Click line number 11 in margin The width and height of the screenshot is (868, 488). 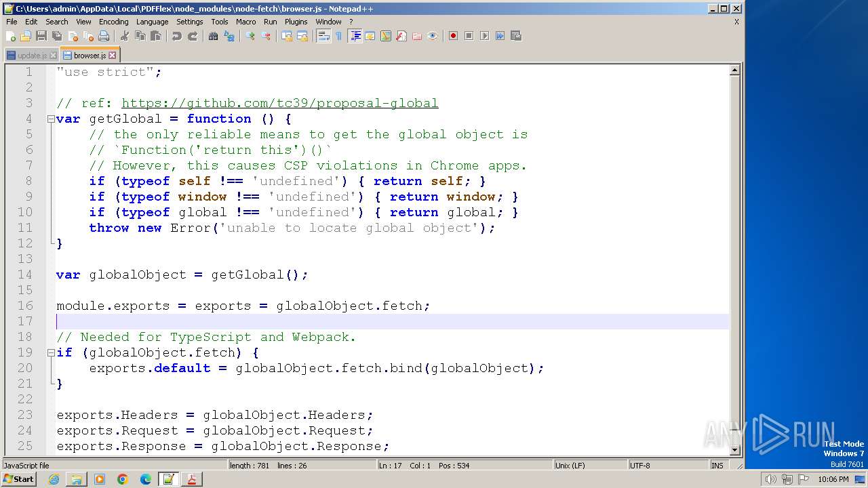coord(25,228)
